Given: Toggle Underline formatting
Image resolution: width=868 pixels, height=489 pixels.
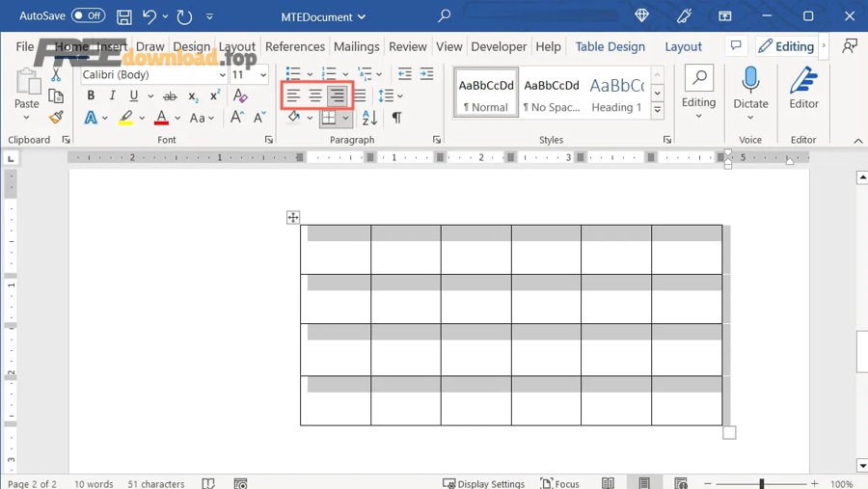Looking at the screenshot, I should click(x=133, y=95).
